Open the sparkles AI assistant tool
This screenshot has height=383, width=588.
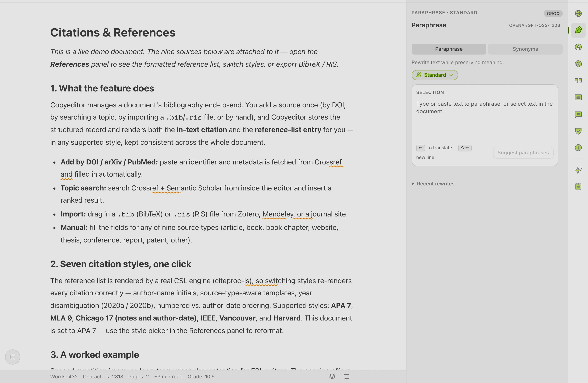(x=578, y=170)
